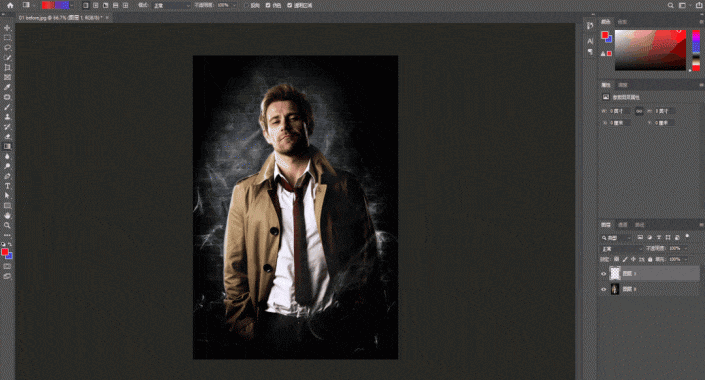Select the Rectangular Marquee tool

coord(7,38)
